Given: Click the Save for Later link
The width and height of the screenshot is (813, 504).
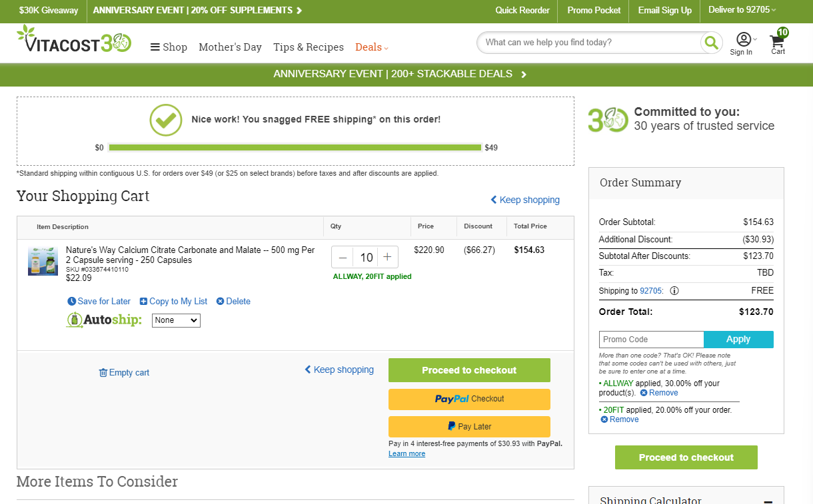Looking at the screenshot, I should pyautogui.click(x=99, y=302).
